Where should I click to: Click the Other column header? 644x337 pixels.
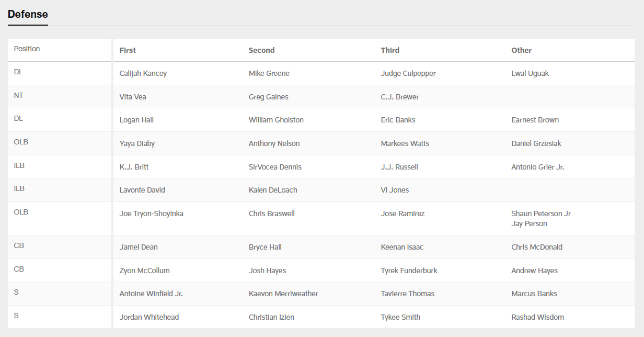tap(521, 50)
